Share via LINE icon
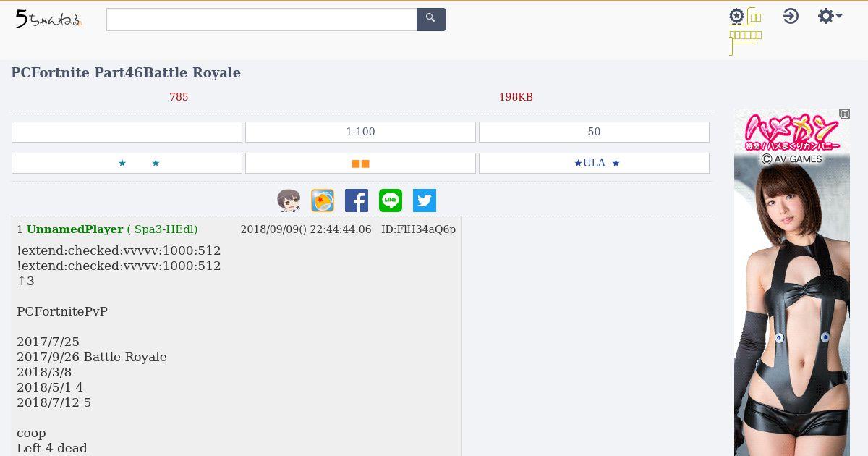 point(391,200)
